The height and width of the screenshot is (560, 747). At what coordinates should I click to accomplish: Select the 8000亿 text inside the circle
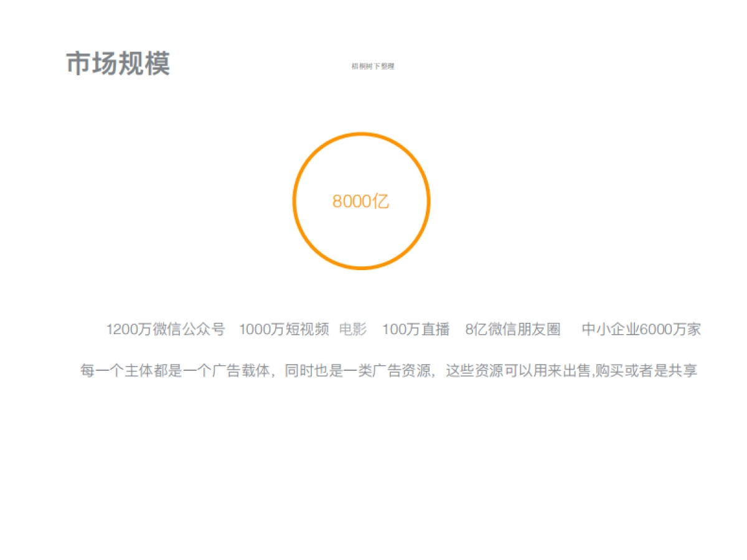coord(362,200)
